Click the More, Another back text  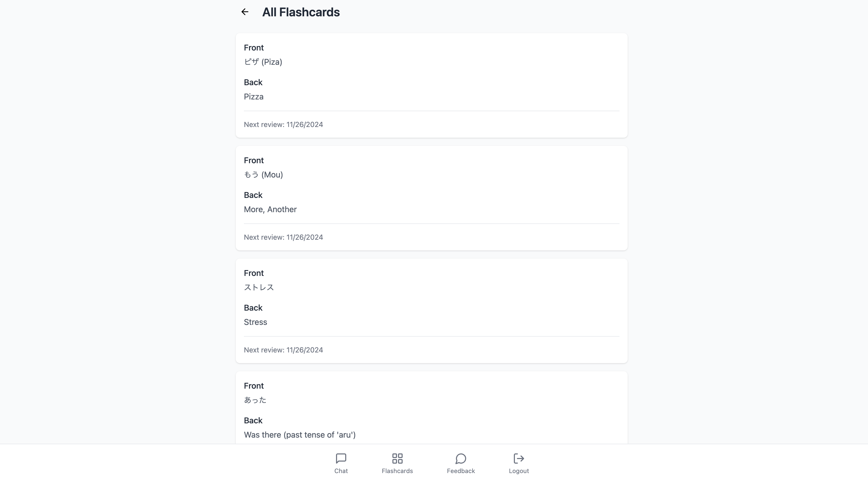pos(270,210)
